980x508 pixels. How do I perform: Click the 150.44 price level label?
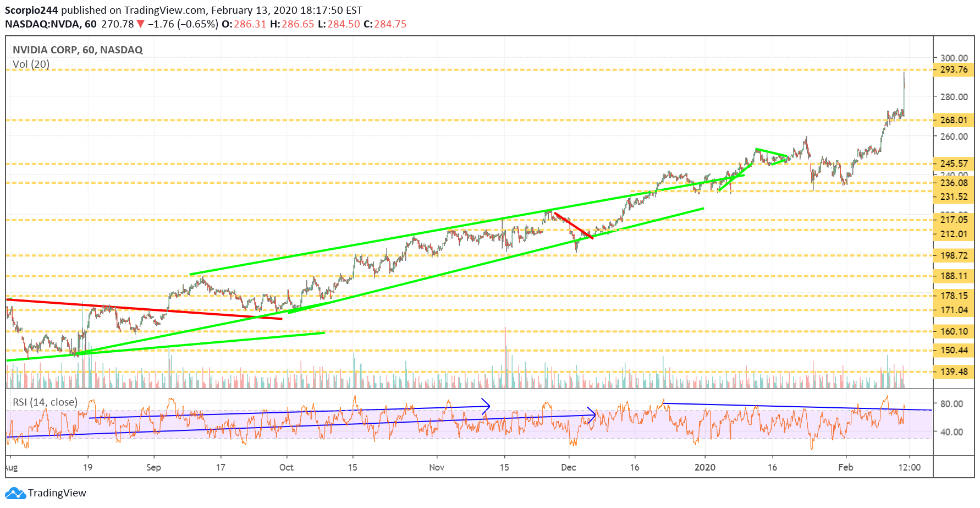pyautogui.click(x=954, y=350)
